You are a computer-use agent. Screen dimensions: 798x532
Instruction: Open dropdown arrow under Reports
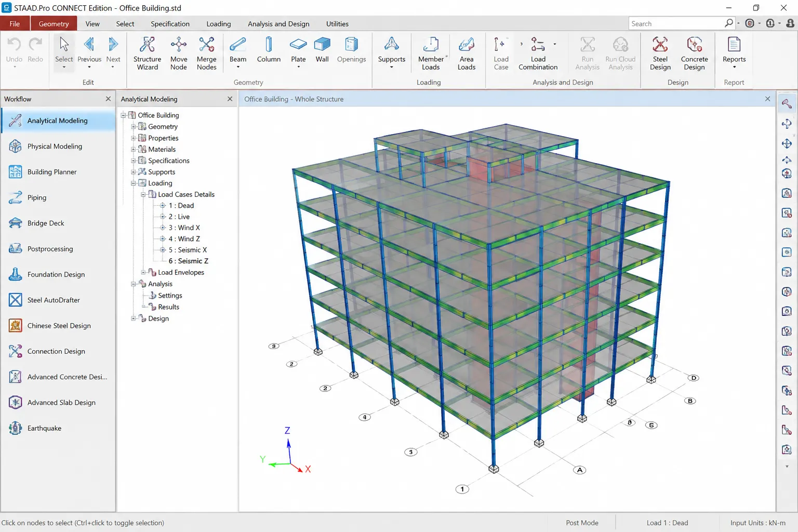click(734, 67)
